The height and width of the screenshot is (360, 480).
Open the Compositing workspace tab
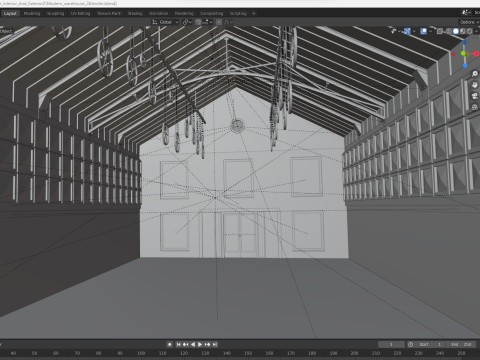[x=212, y=13]
